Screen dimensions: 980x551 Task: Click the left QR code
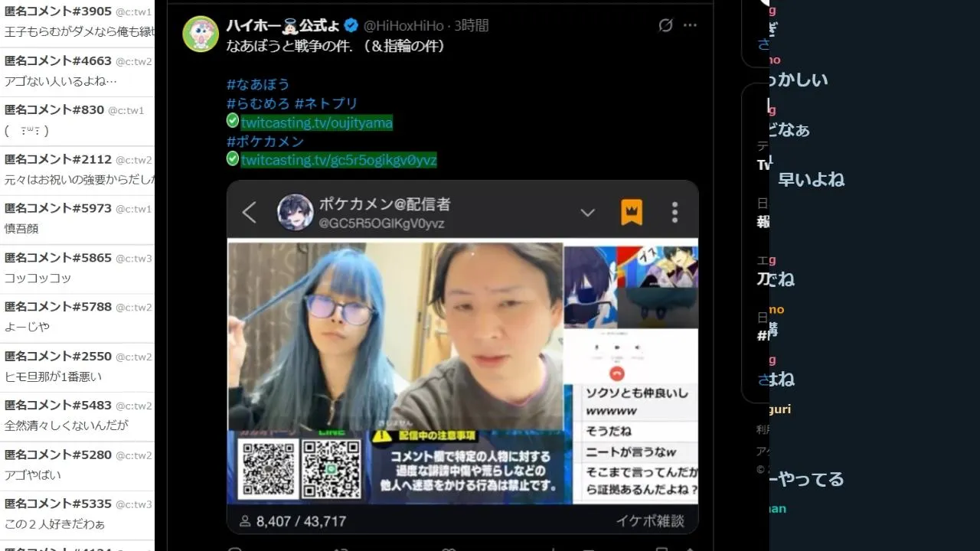coord(266,468)
